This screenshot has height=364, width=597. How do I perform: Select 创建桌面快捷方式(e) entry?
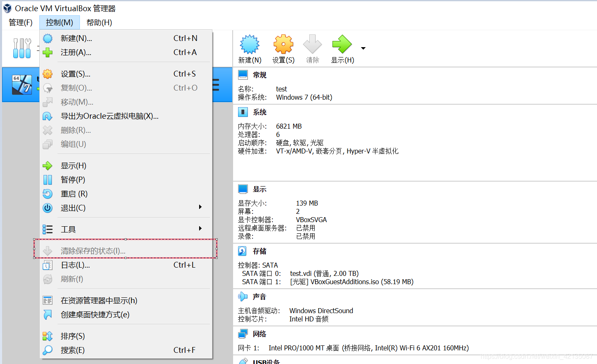tap(126, 315)
